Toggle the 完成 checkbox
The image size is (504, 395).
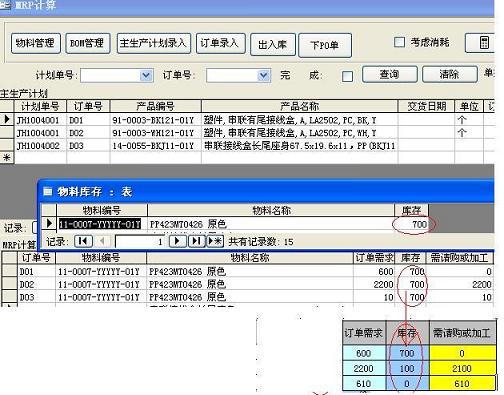click(x=347, y=76)
